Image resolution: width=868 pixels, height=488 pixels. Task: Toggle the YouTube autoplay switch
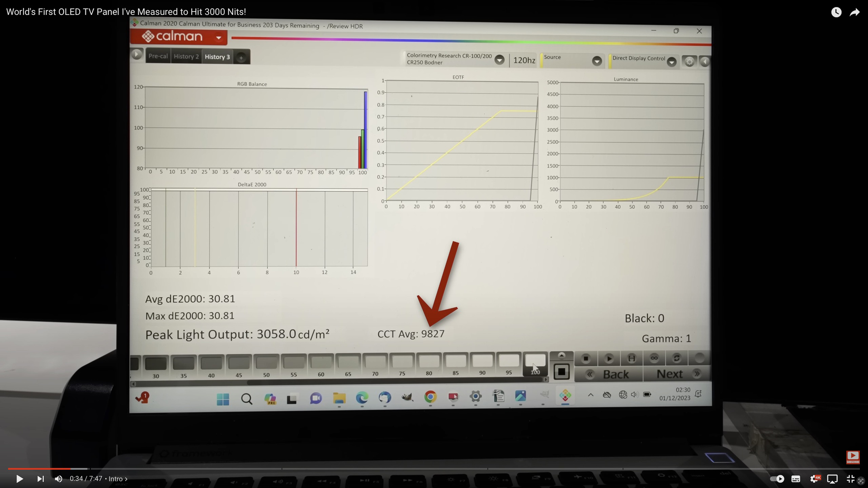click(x=777, y=479)
